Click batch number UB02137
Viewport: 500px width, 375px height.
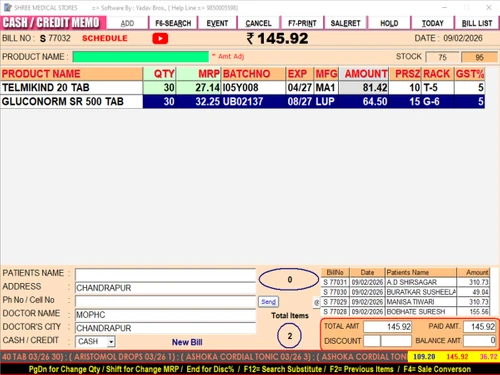[x=253, y=101]
